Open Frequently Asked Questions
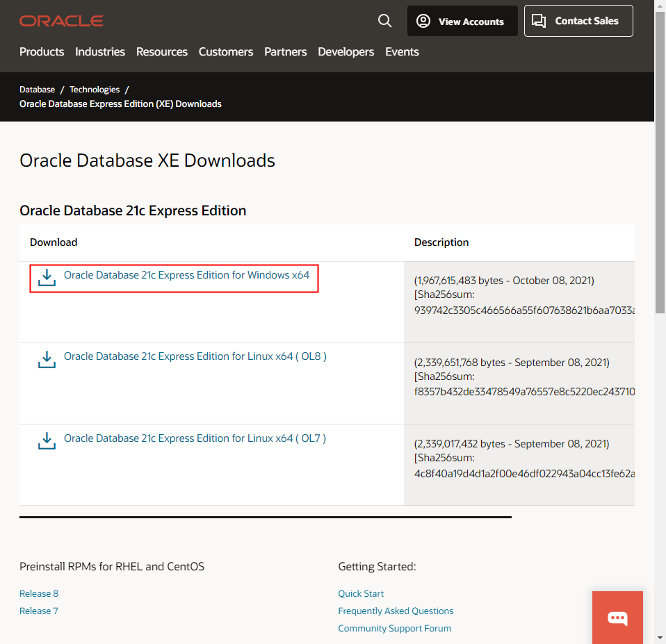 396,611
